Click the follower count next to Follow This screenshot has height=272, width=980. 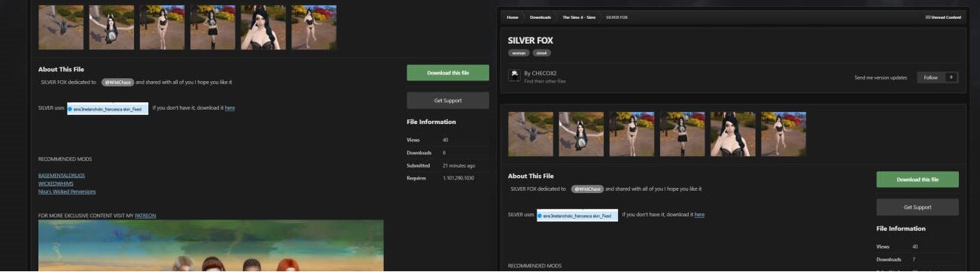point(951,77)
